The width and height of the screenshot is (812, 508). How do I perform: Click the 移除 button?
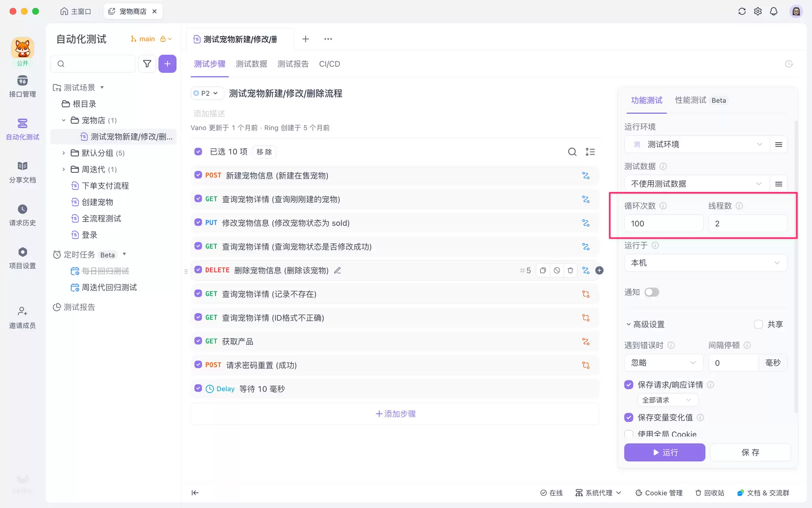(x=264, y=152)
